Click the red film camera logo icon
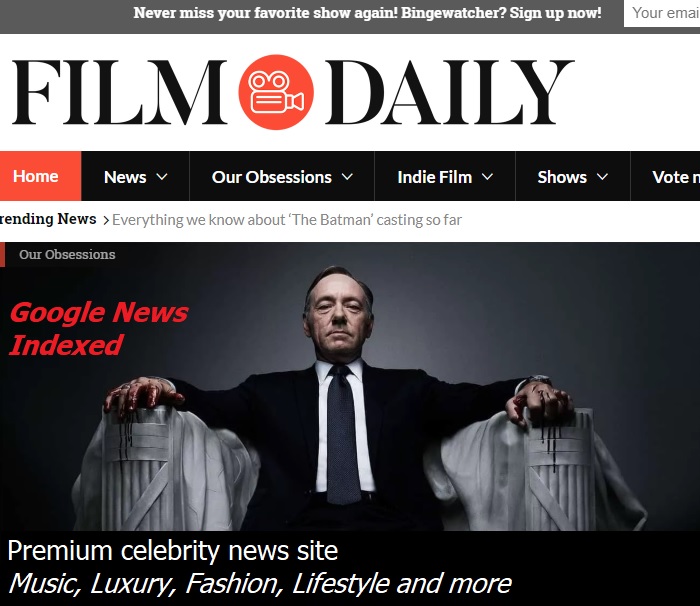This screenshot has width=700, height=606. tap(276, 92)
